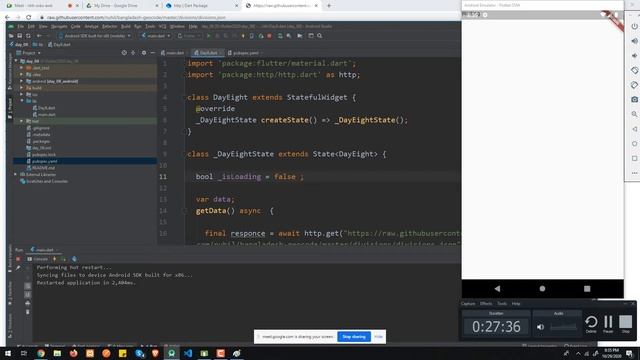Mute audio in the recorder panel
This screenshot has width=640, height=360.
click(x=540, y=327)
